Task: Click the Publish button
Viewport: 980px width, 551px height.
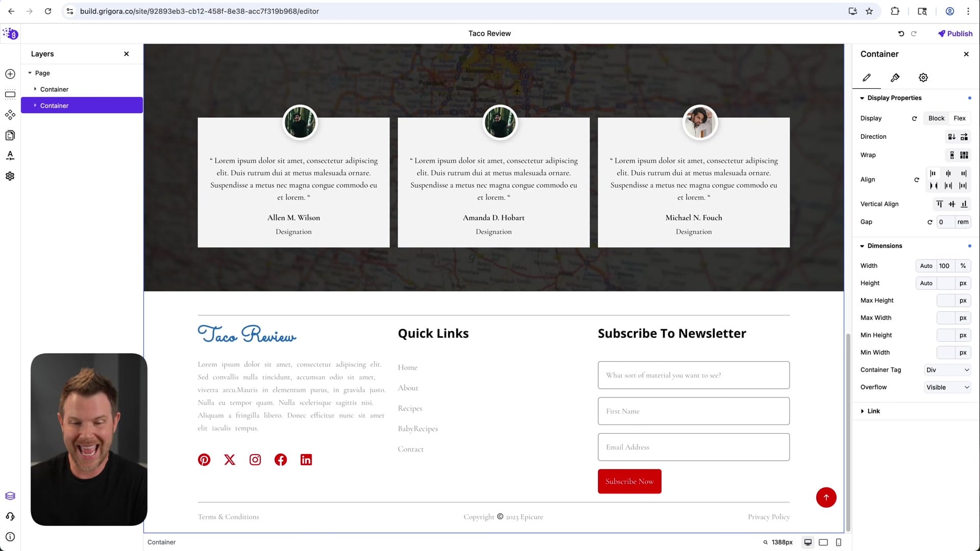Action: tap(955, 34)
